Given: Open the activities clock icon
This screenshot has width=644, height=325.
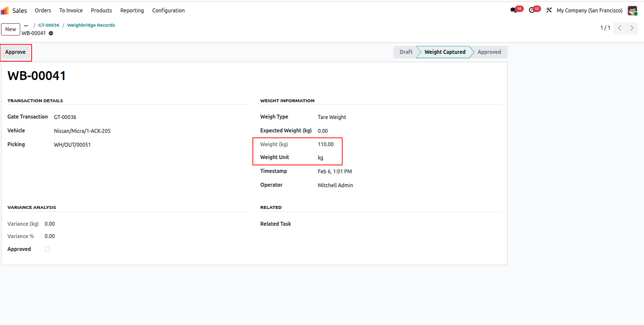Looking at the screenshot, I should point(532,10).
